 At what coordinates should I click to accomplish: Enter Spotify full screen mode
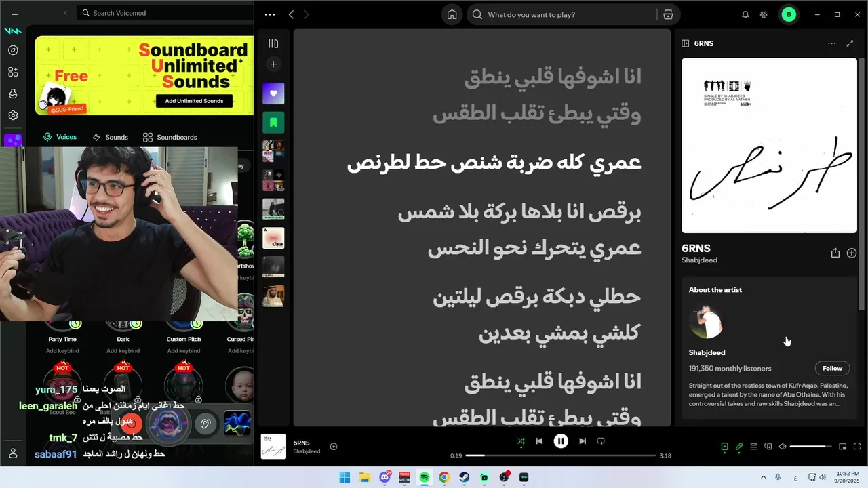857,447
